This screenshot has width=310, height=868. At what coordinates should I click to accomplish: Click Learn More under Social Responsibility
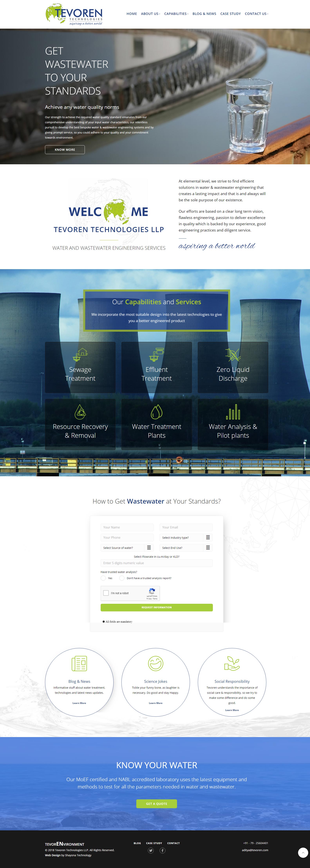pos(232,710)
